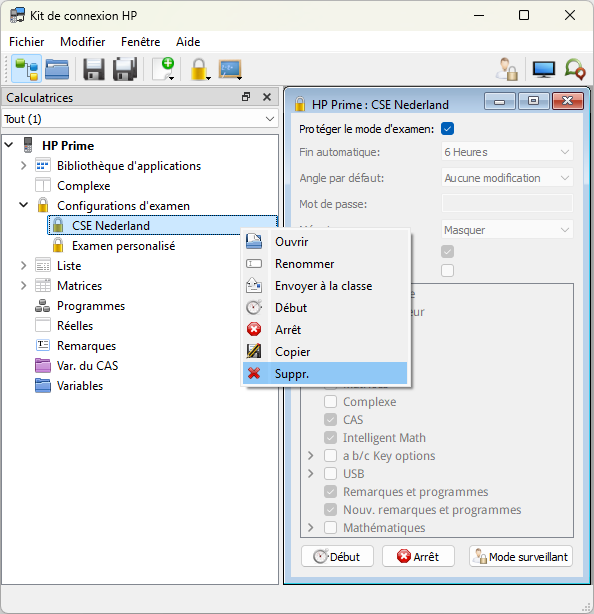594x614 pixels.
Task: Toggle the Complexe checkbox in the exam list
Action: (x=330, y=402)
